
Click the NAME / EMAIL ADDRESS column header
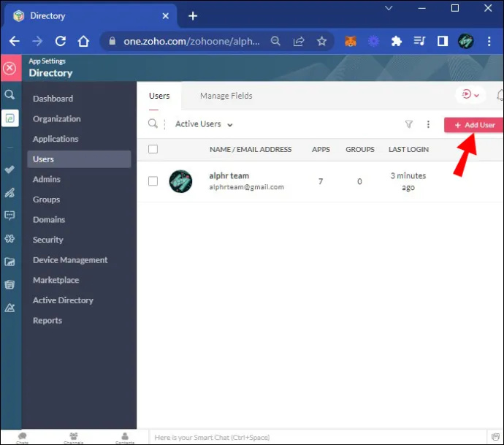tap(251, 150)
